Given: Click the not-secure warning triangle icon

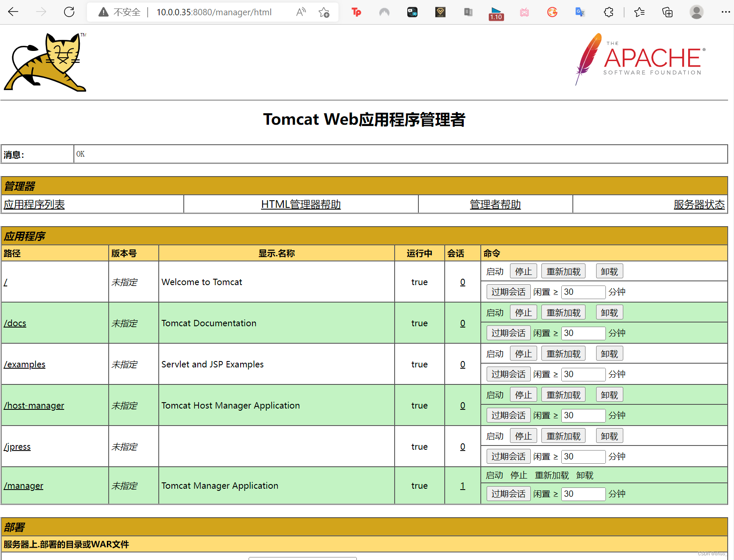Looking at the screenshot, I should (x=103, y=12).
